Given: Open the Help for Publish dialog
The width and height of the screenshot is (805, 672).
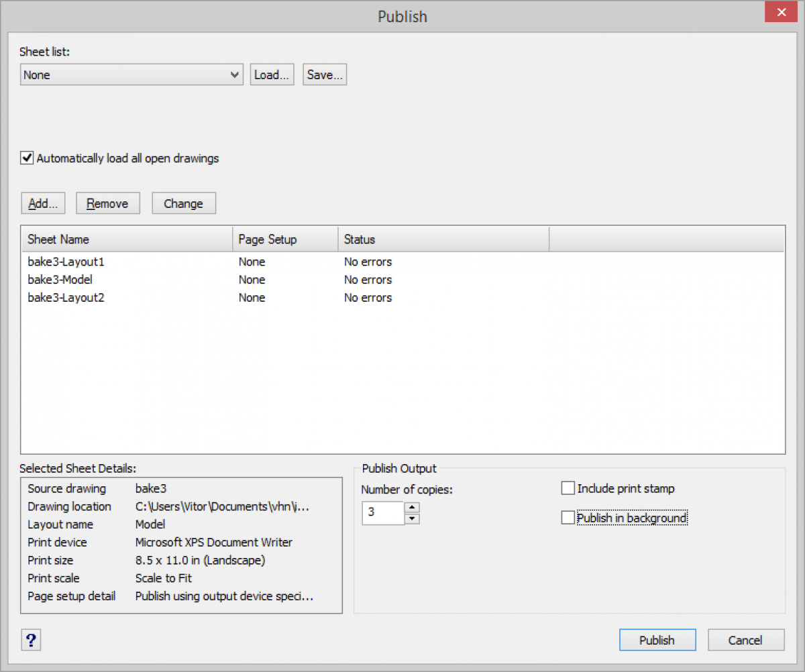Looking at the screenshot, I should (31, 640).
